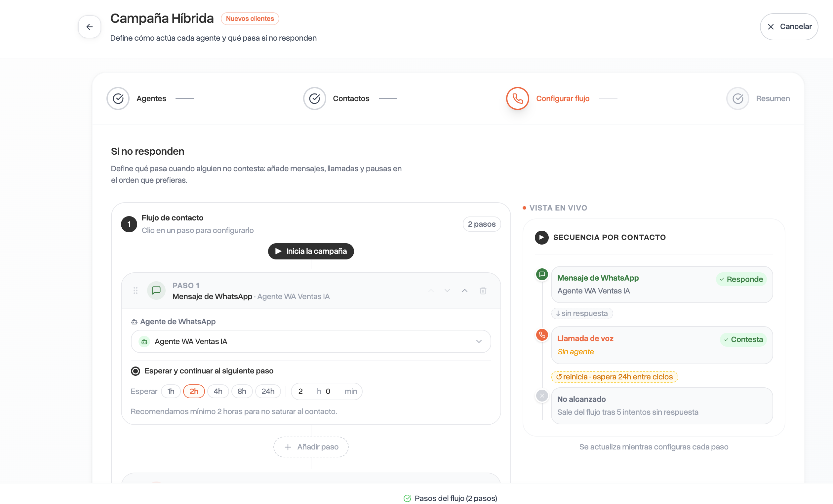833x504 pixels.
Task: Click the Inicia la campaña pill
Action: click(x=311, y=251)
